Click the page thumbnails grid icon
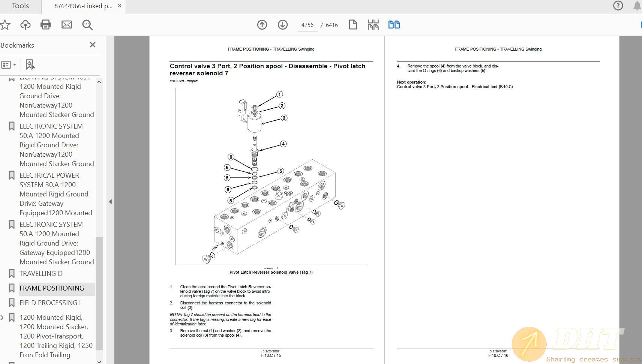Viewport: 642px width, 364px height. coord(373,25)
